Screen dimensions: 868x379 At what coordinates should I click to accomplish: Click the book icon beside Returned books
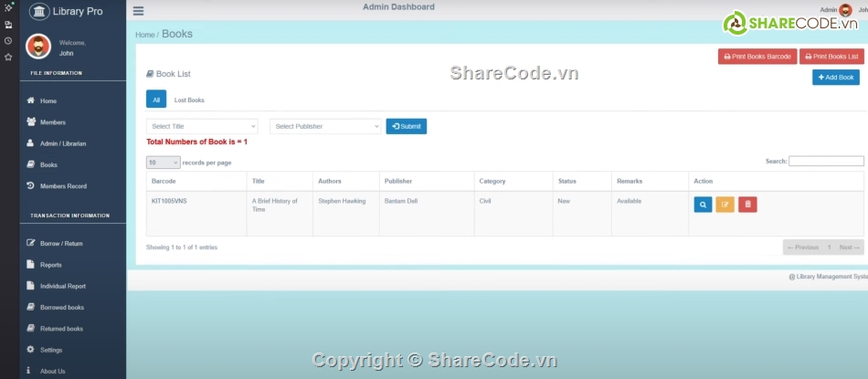pos(30,328)
